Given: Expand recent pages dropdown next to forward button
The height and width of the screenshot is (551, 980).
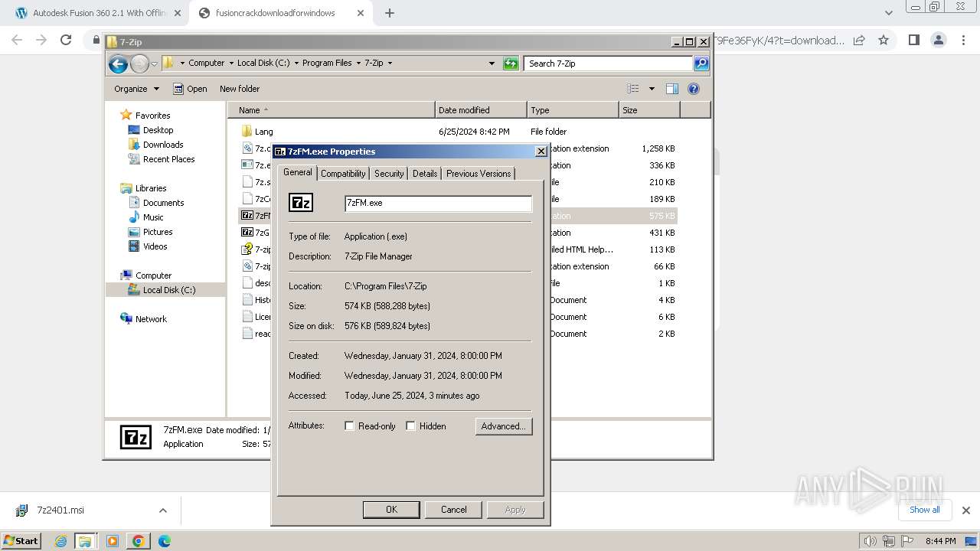Looking at the screenshot, I should point(155,64).
